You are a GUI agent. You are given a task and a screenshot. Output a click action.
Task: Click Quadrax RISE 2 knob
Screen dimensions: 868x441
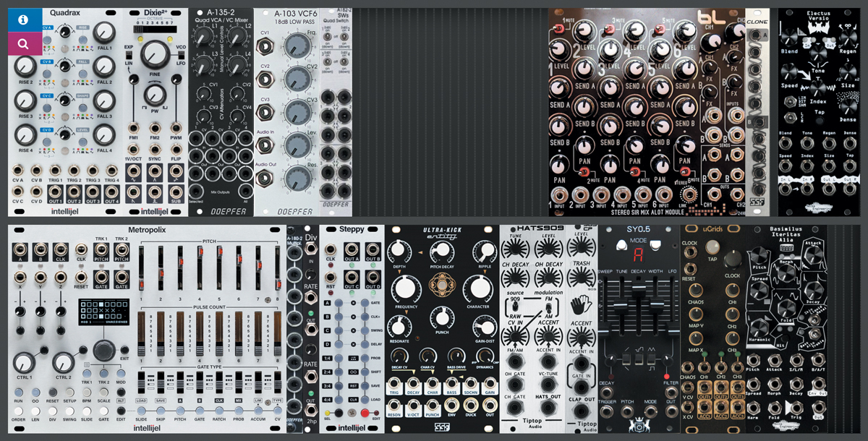24,67
